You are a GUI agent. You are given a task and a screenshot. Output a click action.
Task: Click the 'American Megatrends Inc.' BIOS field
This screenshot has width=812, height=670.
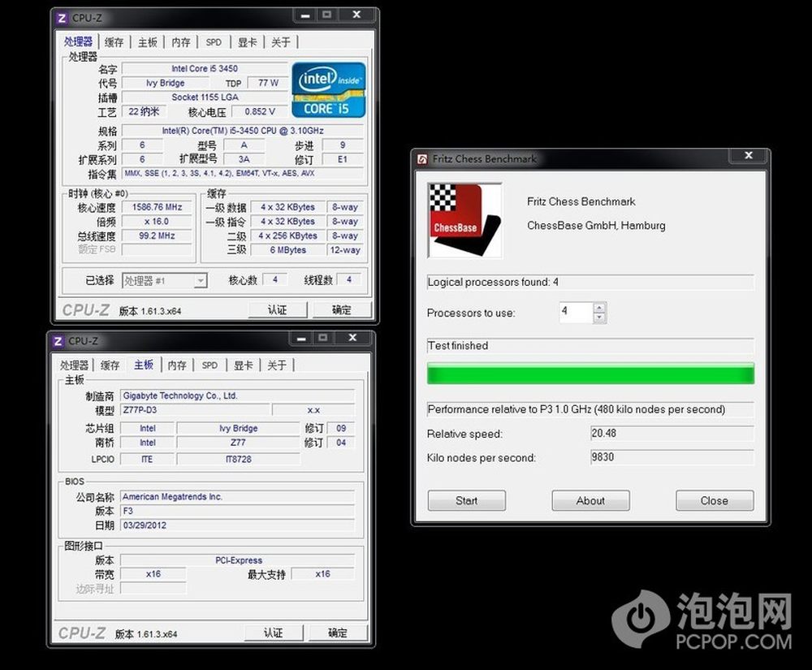coord(237,497)
